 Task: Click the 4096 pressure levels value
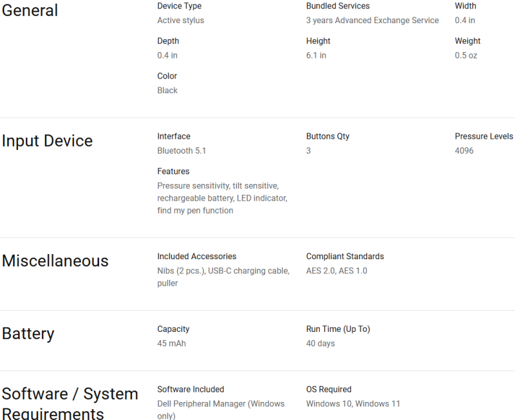(x=464, y=151)
